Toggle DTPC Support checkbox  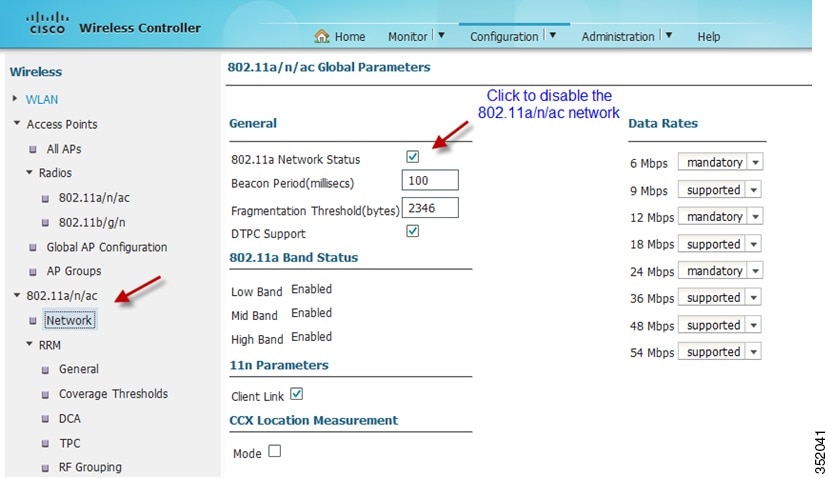pyautogui.click(x=412, y=231)
